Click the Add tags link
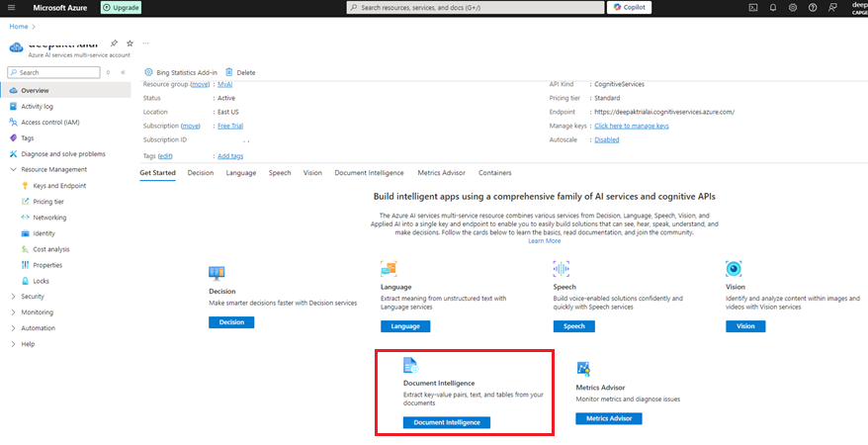 click(x=230, y=156)
